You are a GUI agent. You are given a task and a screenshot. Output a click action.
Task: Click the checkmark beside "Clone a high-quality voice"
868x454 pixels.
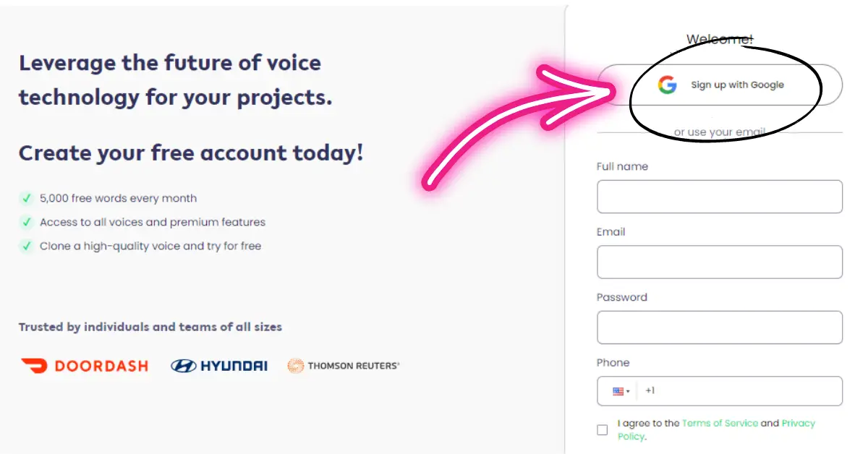coord(25,246)
